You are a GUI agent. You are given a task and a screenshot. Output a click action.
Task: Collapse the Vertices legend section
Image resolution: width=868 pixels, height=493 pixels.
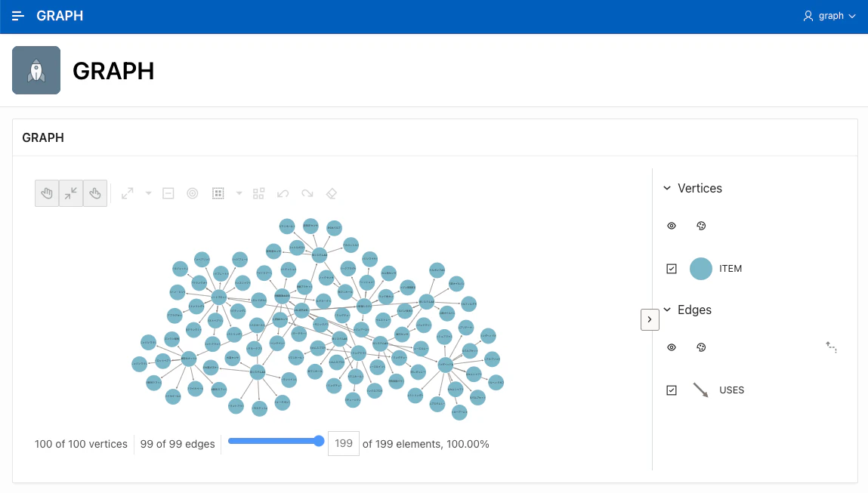pos(667,188)
